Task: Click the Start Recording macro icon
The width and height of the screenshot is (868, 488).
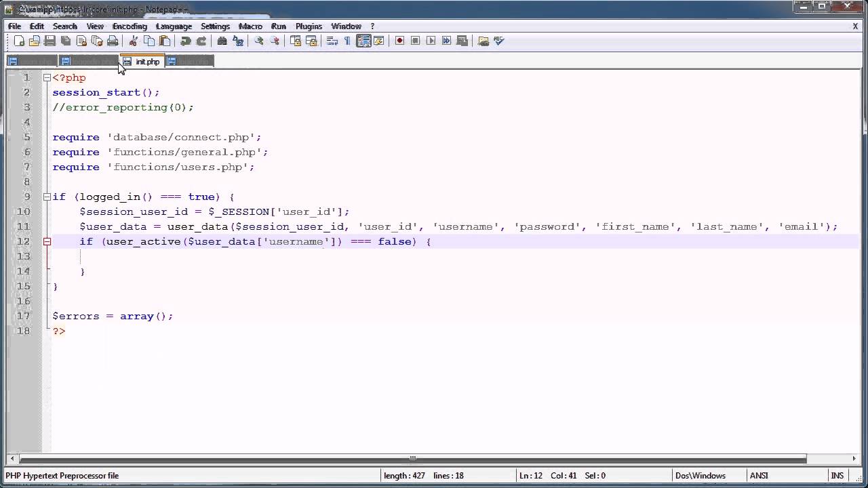Action: (x=400, y=41)
